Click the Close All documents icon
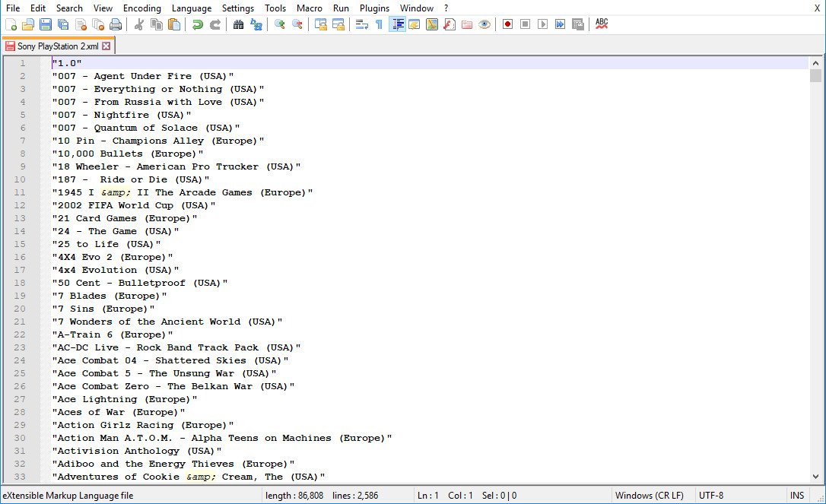The height and width of the screenshot is (504, 826). (x=98, y=24)
